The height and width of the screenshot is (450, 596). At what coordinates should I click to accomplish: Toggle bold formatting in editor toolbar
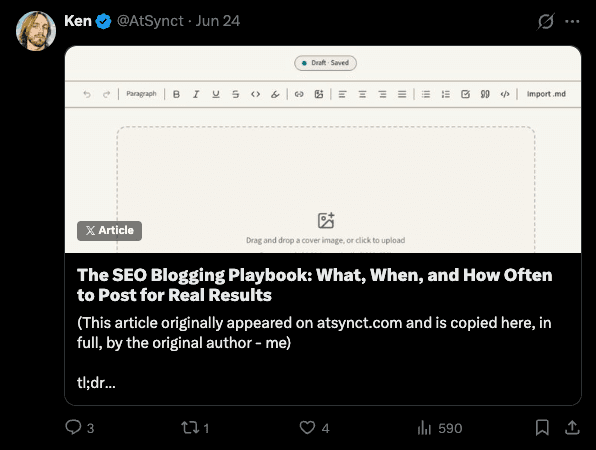(176, 94)
